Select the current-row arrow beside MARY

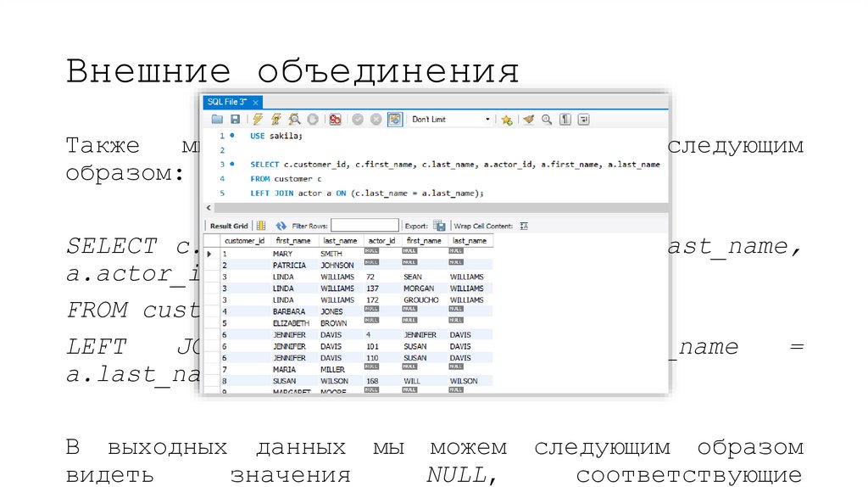(x=210, y=254)
